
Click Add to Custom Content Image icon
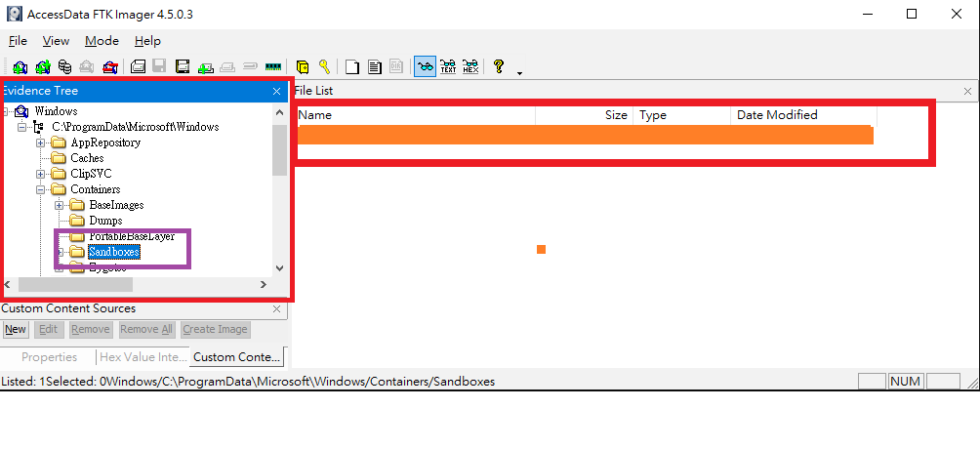206,66
